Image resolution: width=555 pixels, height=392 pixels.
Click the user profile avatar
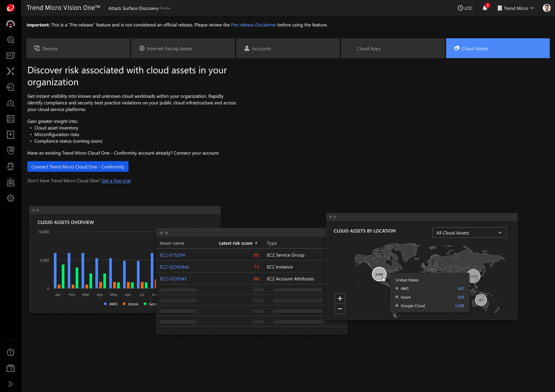(546, 8)
